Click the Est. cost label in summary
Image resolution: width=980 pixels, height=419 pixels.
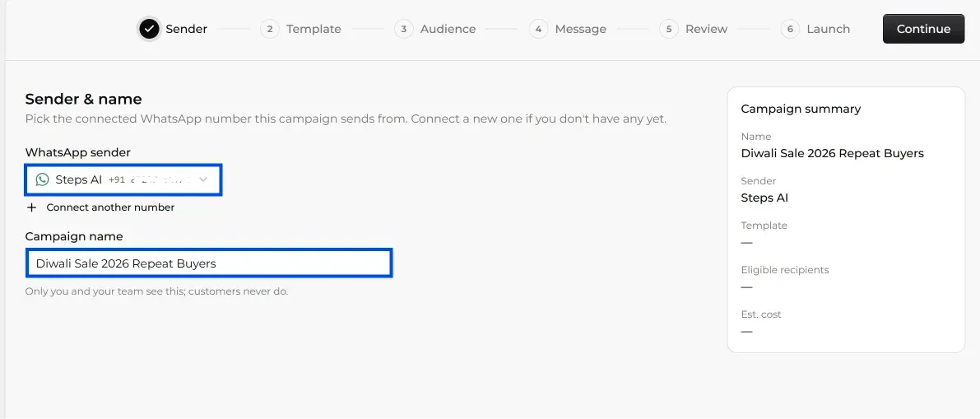pos(760,314)
